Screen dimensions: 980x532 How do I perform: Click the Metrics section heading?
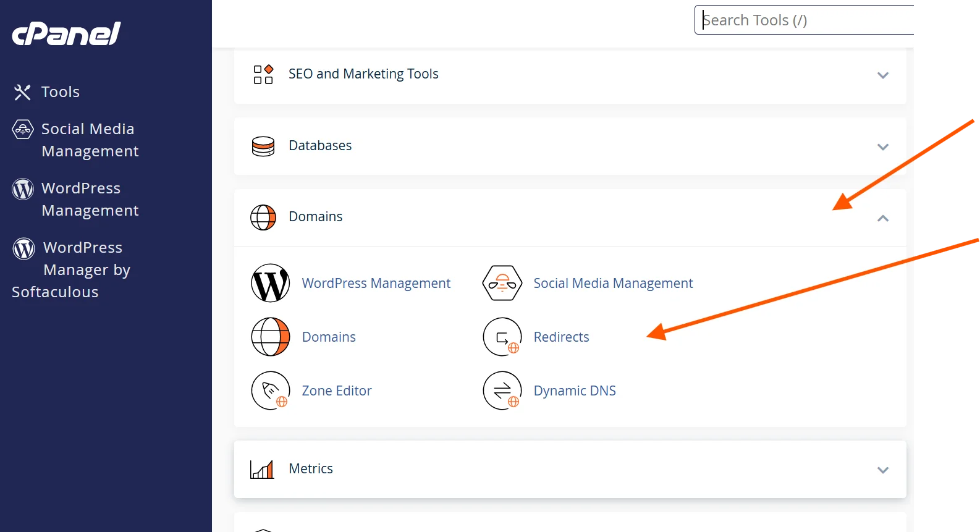[311, 469]
